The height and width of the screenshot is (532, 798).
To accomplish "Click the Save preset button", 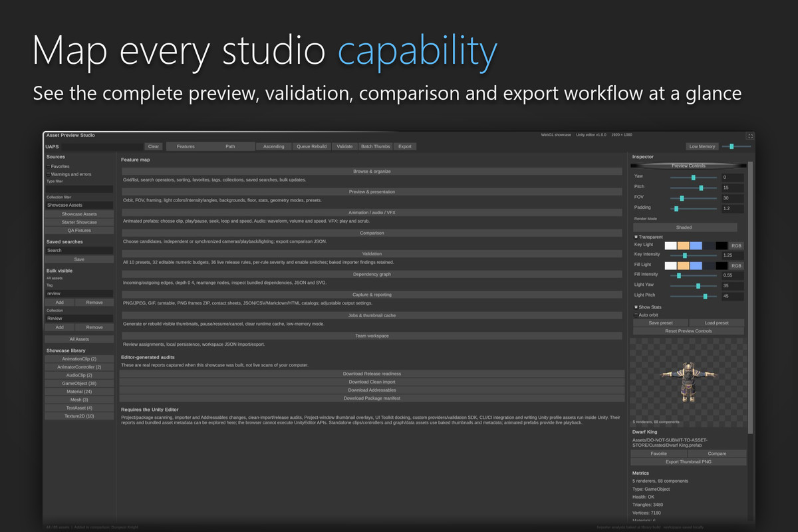I will (x=660, y=323).
